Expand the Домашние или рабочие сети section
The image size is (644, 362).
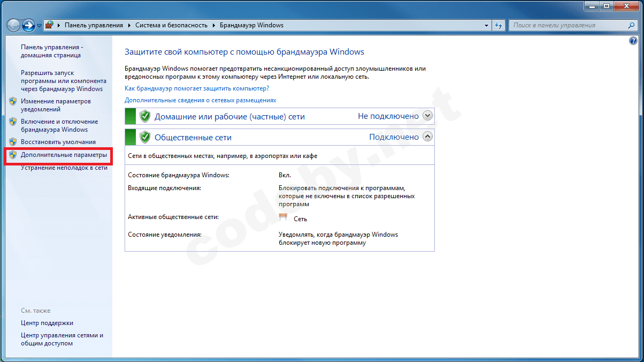pos(427,116)
